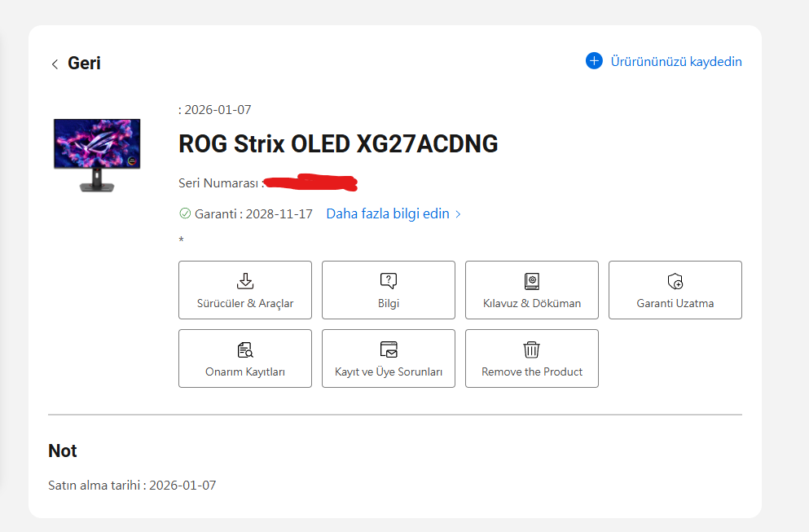
Task: Click the green warranty checkmark icon
Action: (185, 213)
